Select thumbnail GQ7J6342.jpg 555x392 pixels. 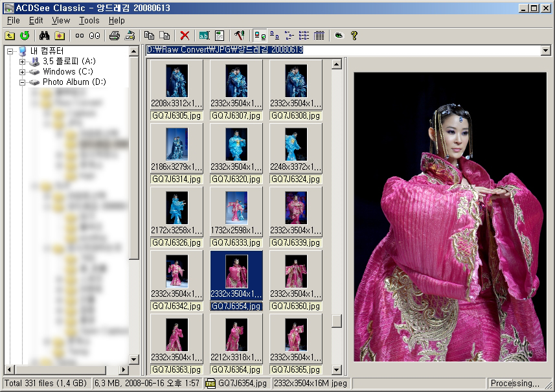point(177,281)
